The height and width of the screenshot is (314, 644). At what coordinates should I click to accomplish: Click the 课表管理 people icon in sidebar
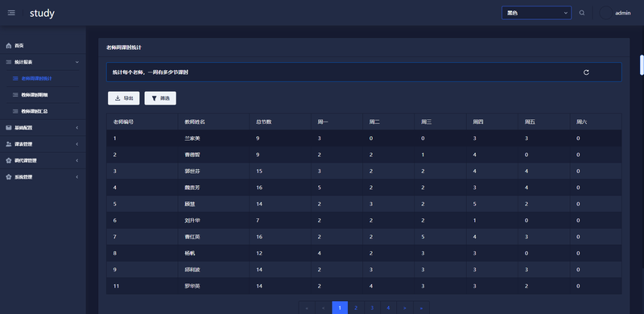[x=9, y=144]
